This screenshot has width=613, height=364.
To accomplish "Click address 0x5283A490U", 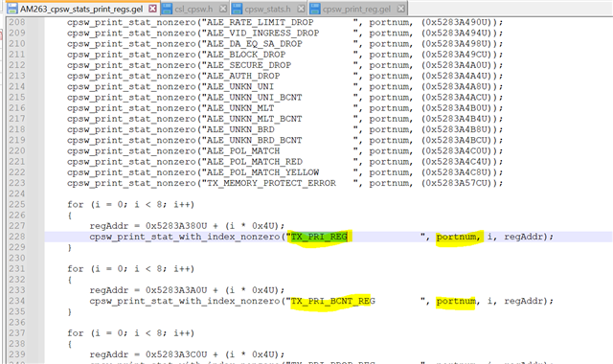I will pyautogui.click(x=456, y=22).
